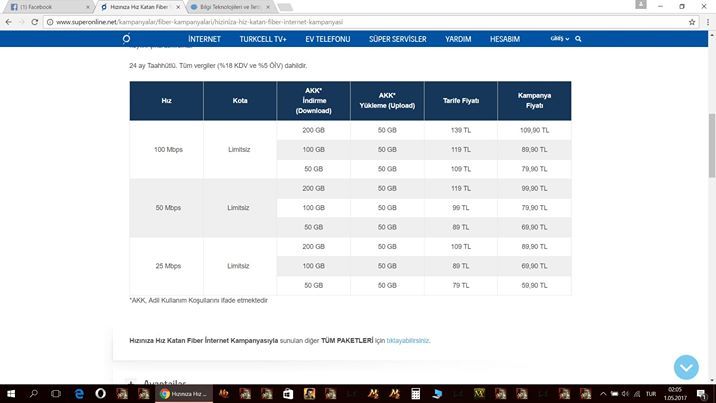The image size is (716, 403).
Task: Click the Hız column header
Action: [166, 100]
